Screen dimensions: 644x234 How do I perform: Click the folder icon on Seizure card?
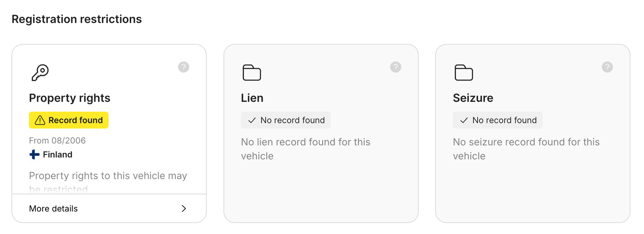tap(464, 72)
